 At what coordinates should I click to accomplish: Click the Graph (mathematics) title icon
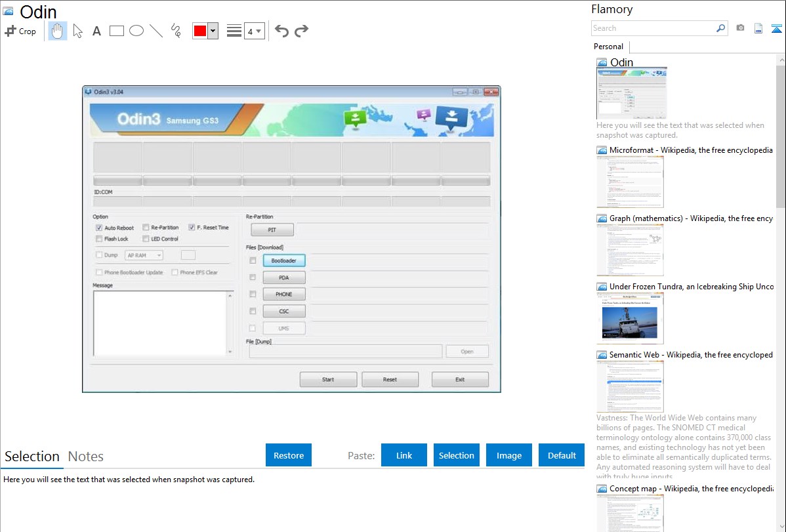[x=602, y=218]
